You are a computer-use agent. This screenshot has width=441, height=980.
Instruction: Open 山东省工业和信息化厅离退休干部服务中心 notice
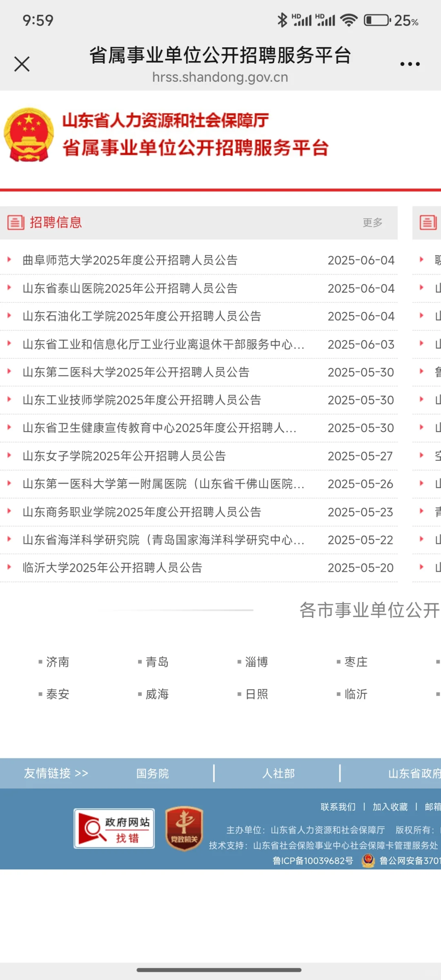pos(163,344)
